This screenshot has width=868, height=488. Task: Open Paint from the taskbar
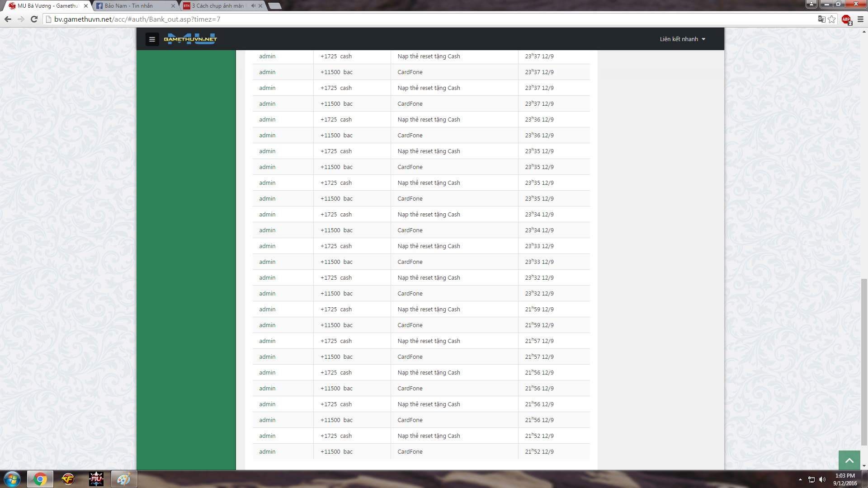[124, 479]
